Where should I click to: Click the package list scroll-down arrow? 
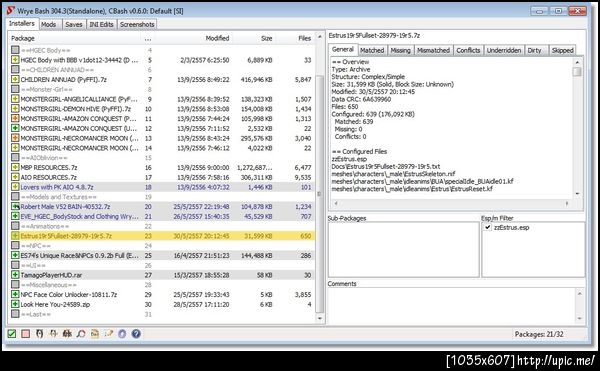320,318
